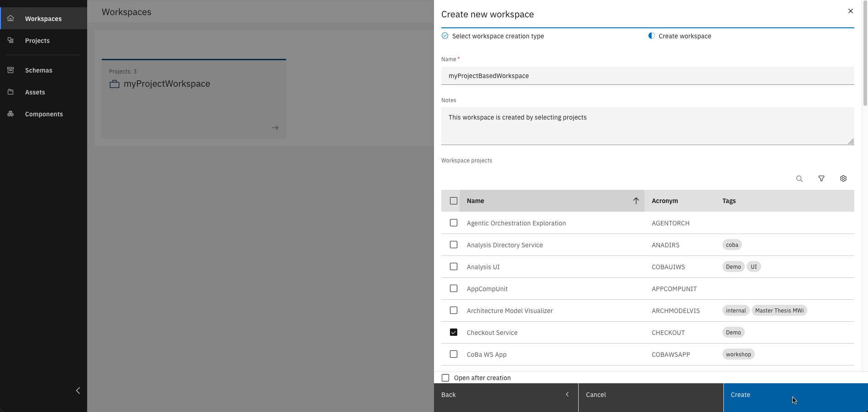Click the arrow on myProjectWorkspace card
The height and width of the screenshot is (412, 868).
pos(275,128)
